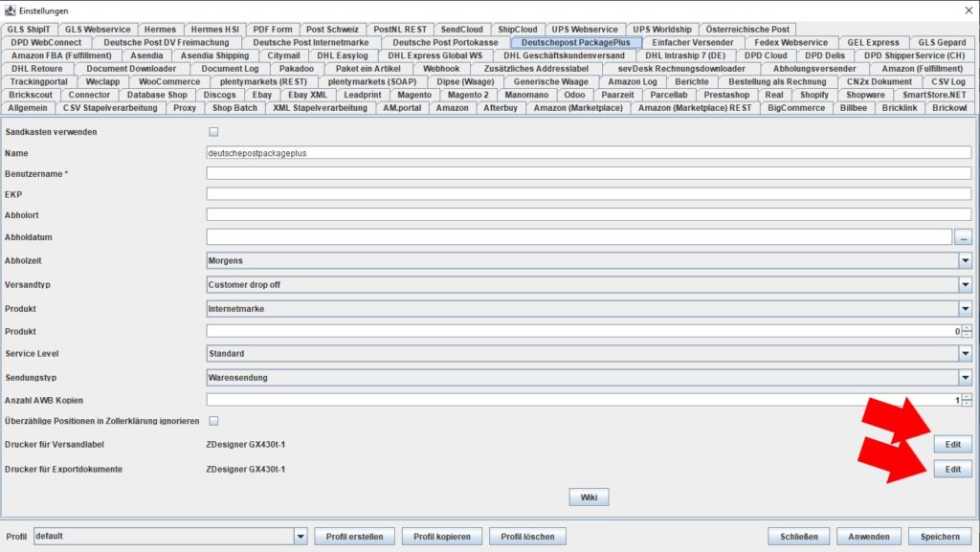Viewport: 980px width, 552px height.
Task: Click Profil löschen
Action: tap(527, 537)
